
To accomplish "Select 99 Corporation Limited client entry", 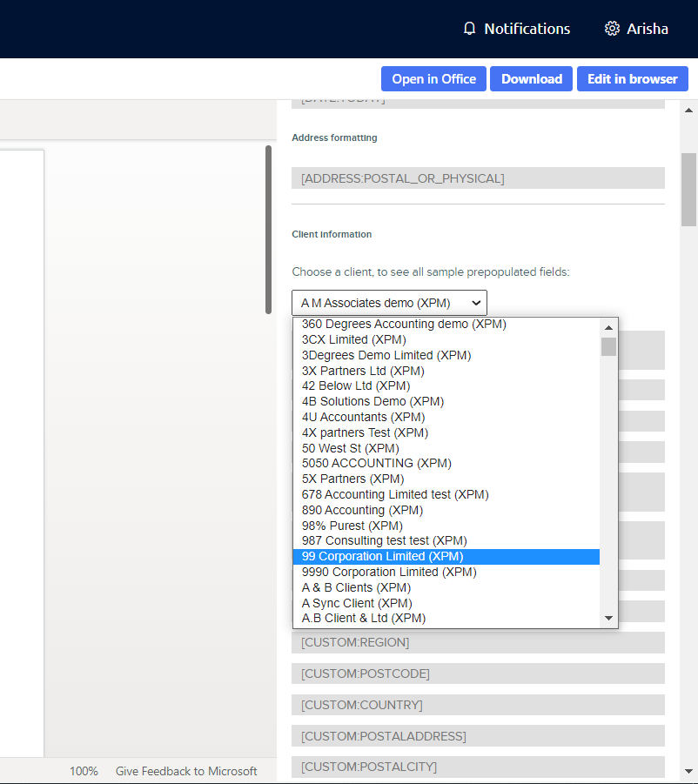I will coord(381,556).
